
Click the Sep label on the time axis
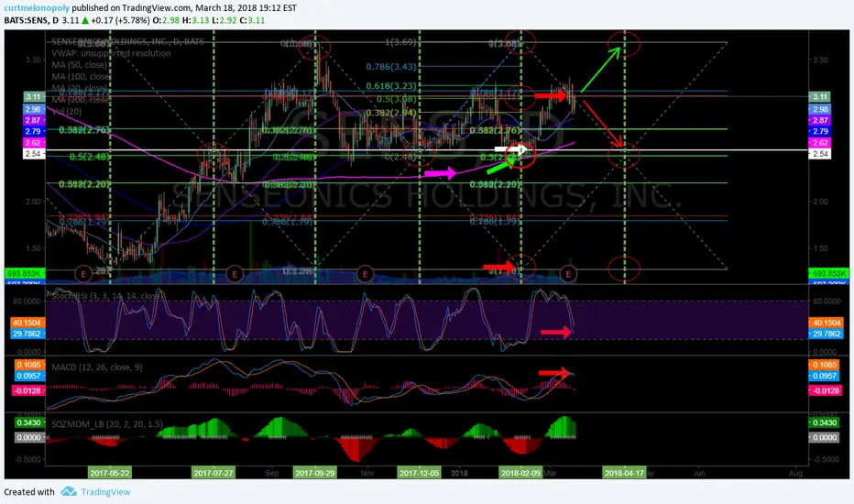point(272,473)
